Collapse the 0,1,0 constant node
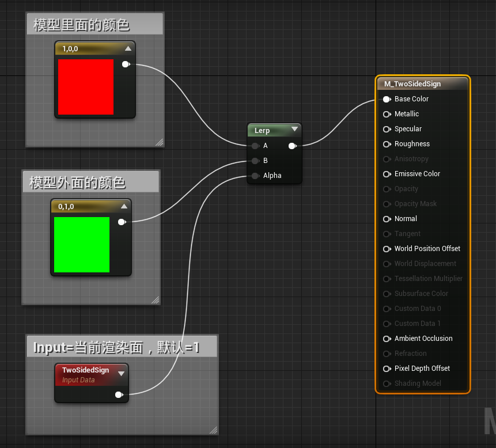Image resolution: width=496 pixels, height=448 pixels. point(125,206)
